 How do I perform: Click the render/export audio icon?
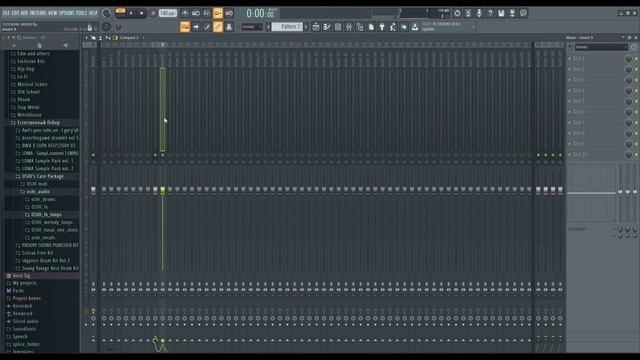click(512, 13)
